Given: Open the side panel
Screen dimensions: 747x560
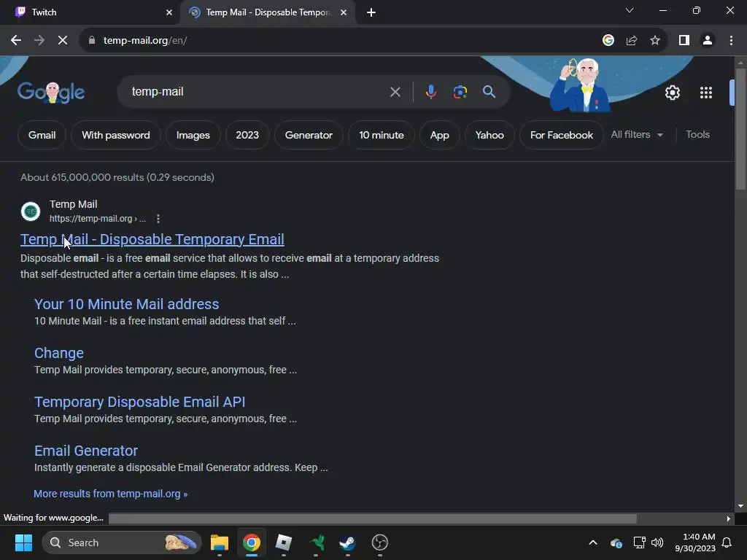Looking at the screenshot, I should point(684,41).
